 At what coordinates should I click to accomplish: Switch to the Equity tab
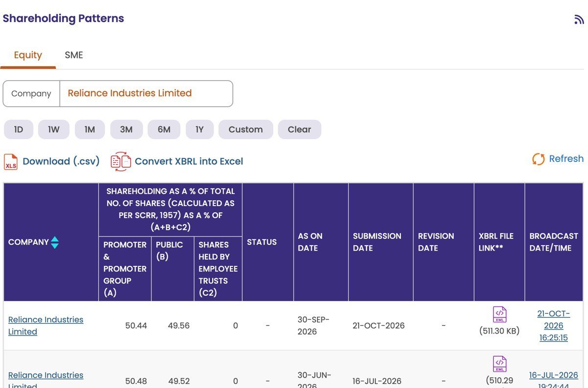[28, 55]
